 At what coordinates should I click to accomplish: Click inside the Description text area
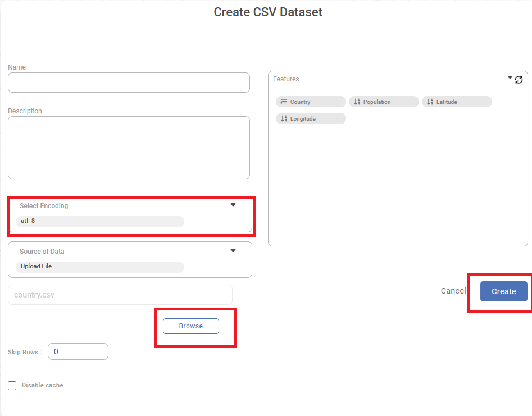(x=129, y=148)
